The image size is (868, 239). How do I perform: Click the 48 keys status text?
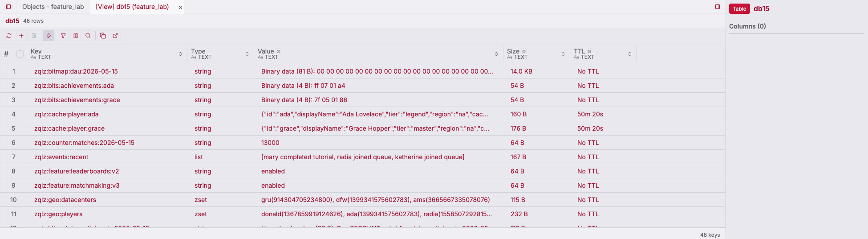pyautogui.click(x=710, y=235)
